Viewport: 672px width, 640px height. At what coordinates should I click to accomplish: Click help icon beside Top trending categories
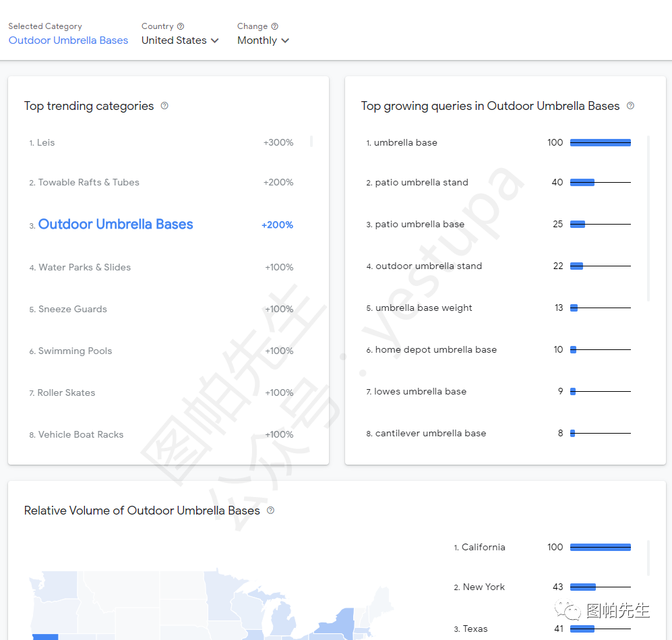[x=164, y=106]
